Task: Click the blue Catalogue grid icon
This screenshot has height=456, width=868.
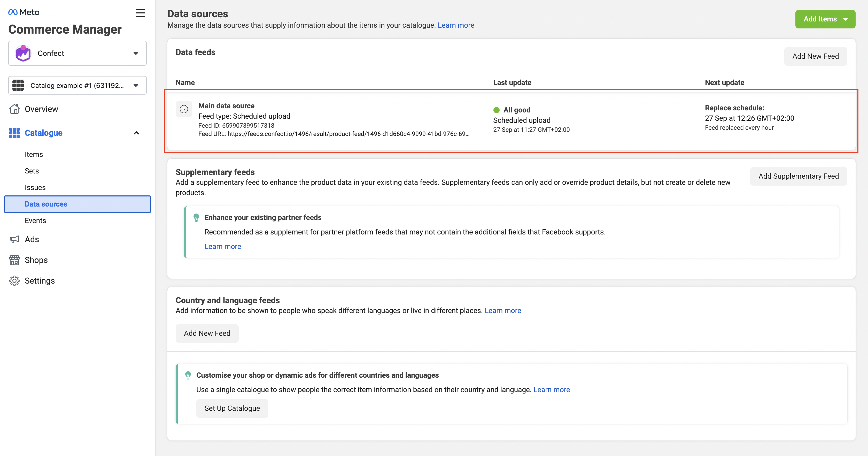Action: click(x=14, y=133)
